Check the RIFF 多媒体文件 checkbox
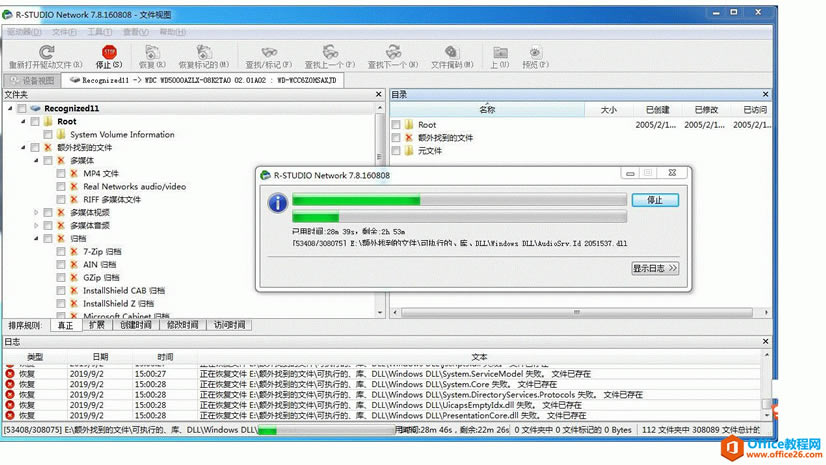 (x=61, y=200)
